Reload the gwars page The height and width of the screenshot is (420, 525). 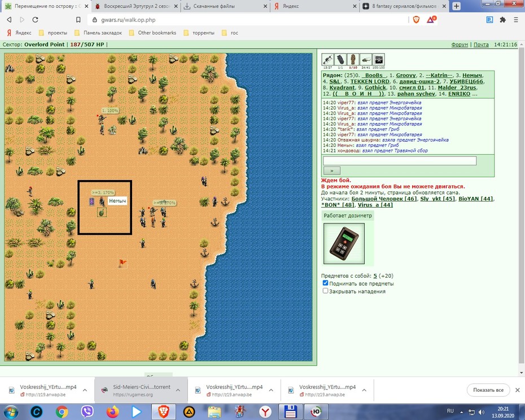35,20
